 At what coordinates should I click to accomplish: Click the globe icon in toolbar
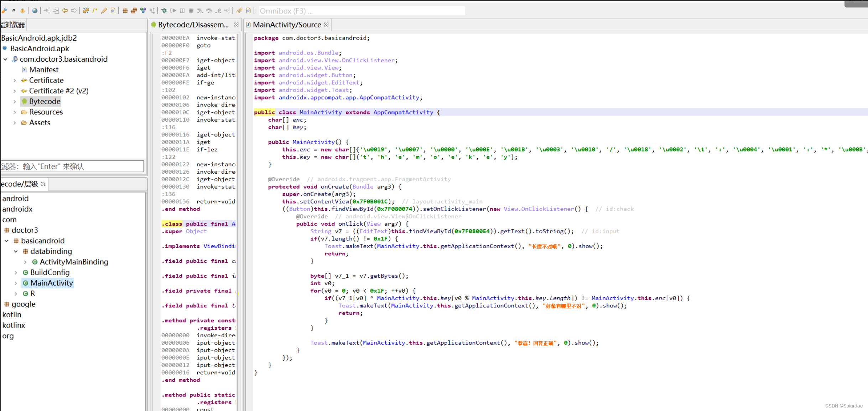[35, 11]
